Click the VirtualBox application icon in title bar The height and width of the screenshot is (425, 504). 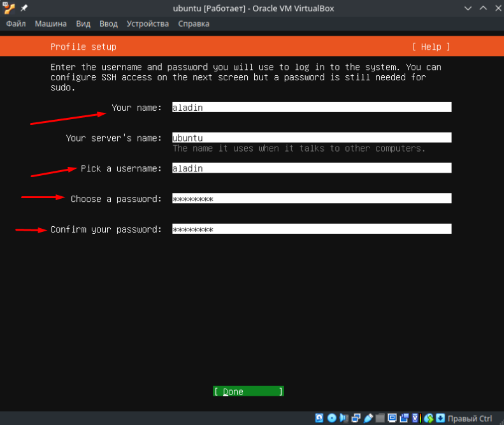tap(9, 8)
